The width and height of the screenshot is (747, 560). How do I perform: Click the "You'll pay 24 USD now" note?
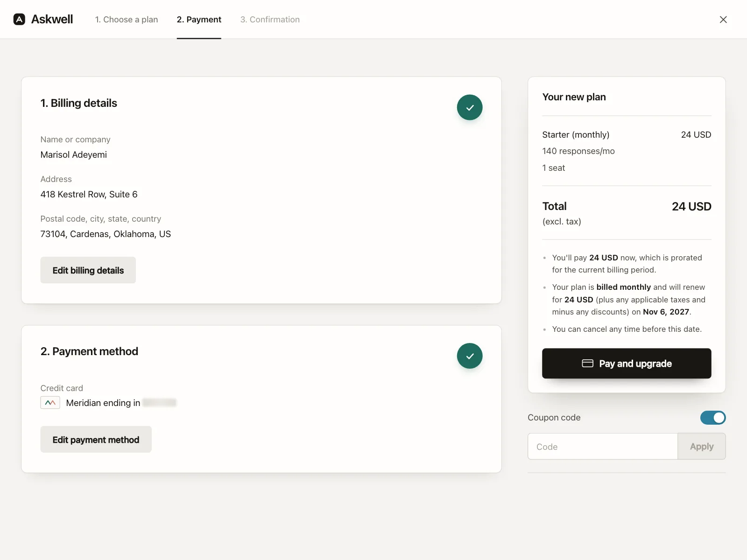click(627, 264)
